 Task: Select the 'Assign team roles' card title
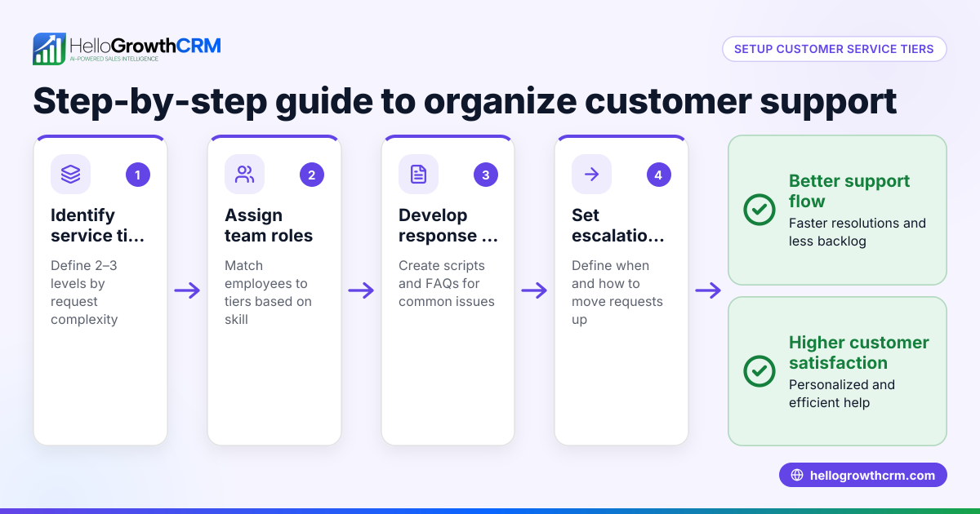click(269, 225)
